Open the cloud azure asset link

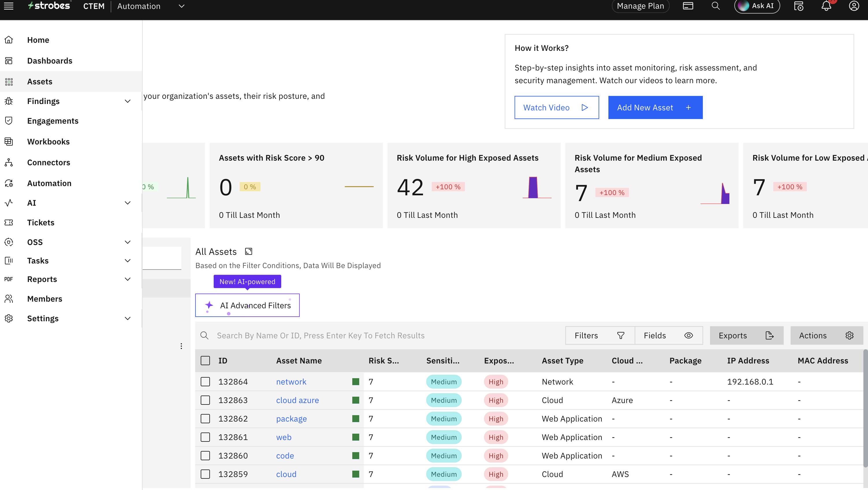pos(297,400)
